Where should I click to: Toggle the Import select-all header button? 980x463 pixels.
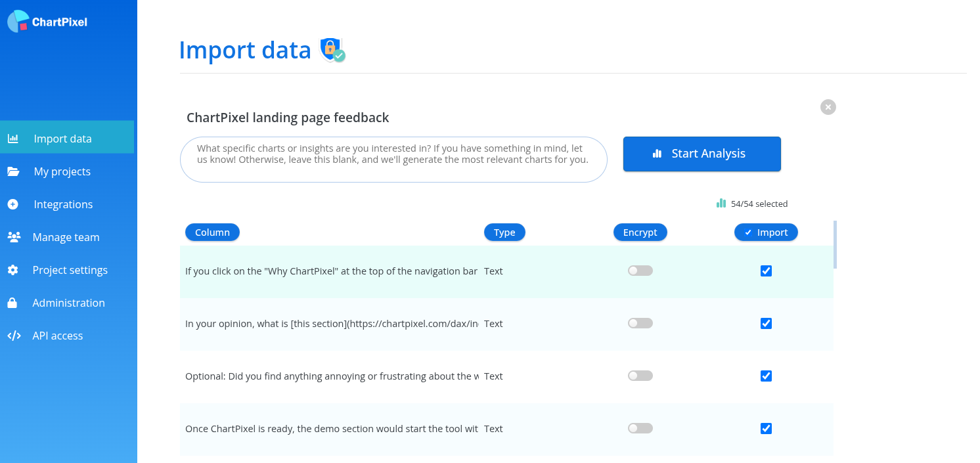click(766, 232)
